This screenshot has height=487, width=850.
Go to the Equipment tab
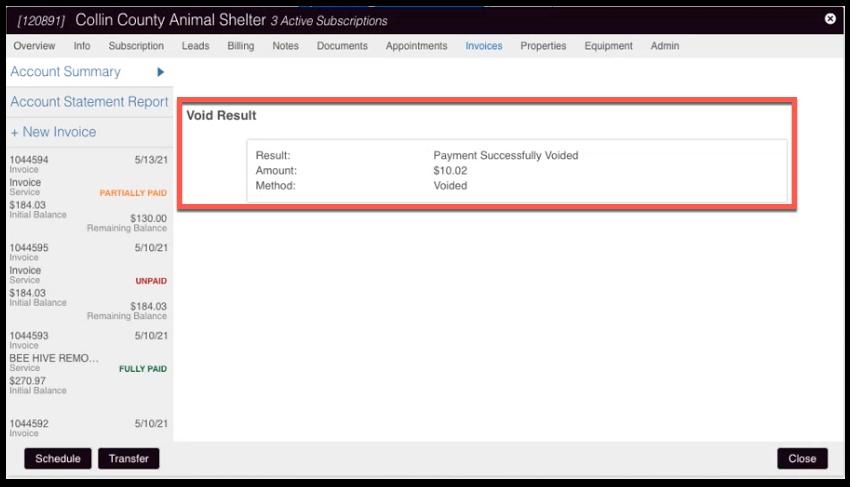pyautogui.click(x=608, y=46)
